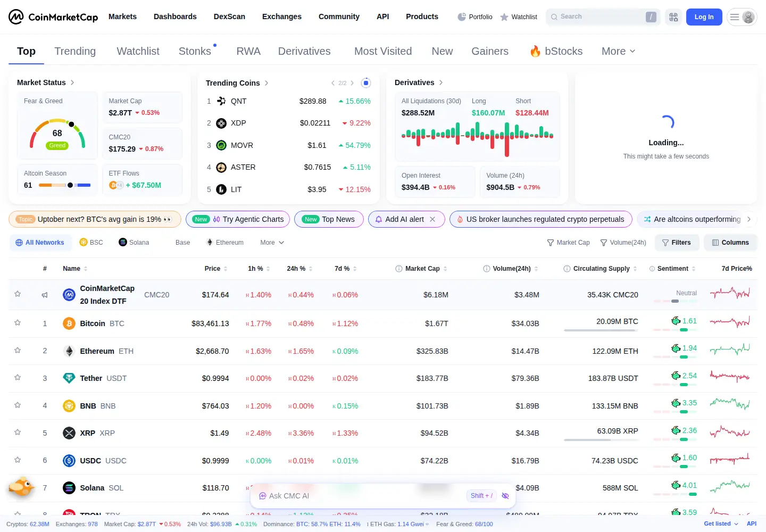Toggle Trending Coins auto-play stop button

coord(366,83)
